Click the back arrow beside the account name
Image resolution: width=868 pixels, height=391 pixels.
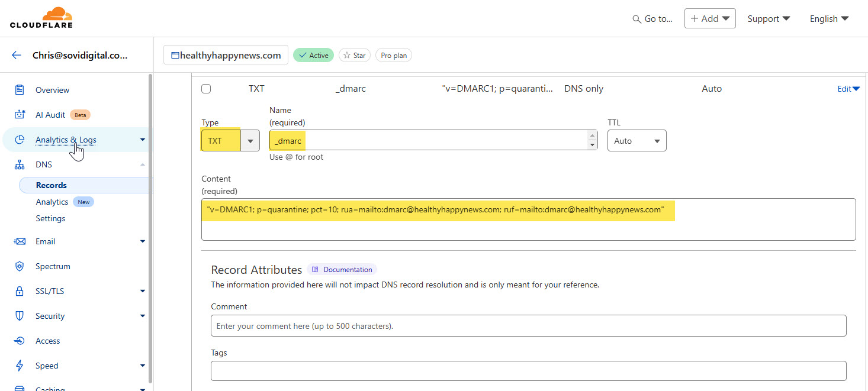17,56
